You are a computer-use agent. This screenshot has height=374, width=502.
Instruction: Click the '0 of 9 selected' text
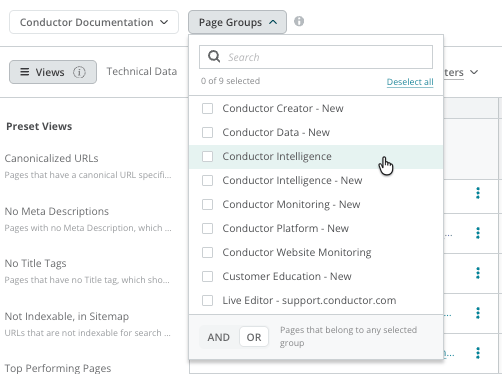pyautogui.click(x=230, y=81)
